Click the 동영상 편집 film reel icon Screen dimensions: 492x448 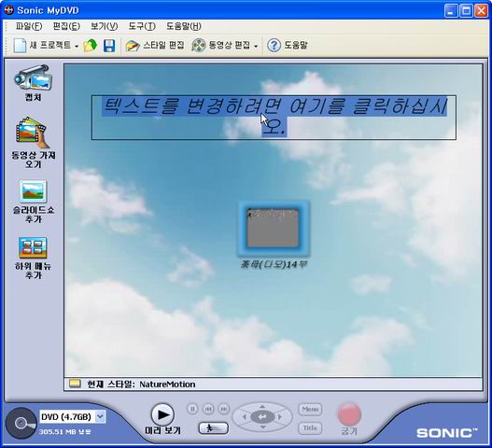198,46
